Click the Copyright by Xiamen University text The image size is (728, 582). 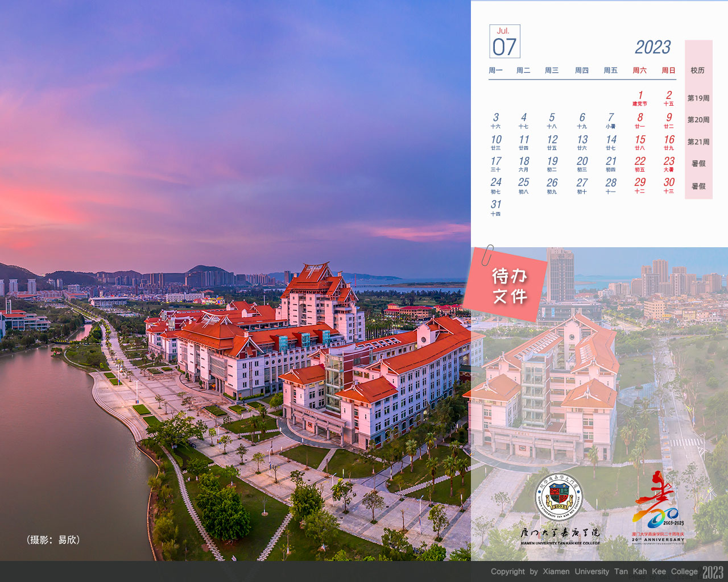[594, 572]
